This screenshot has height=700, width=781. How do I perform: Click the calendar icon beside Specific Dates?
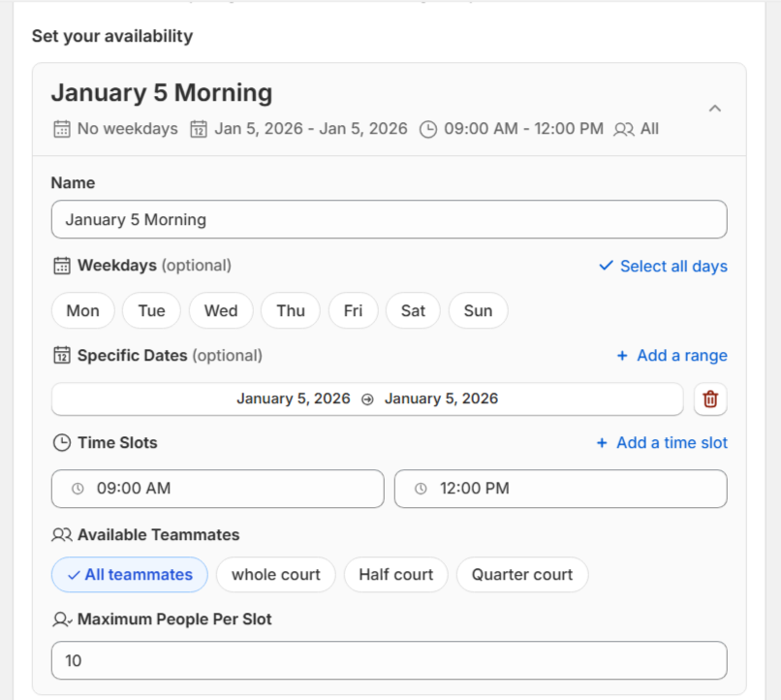pyautogui.click(x=61, y=356)
